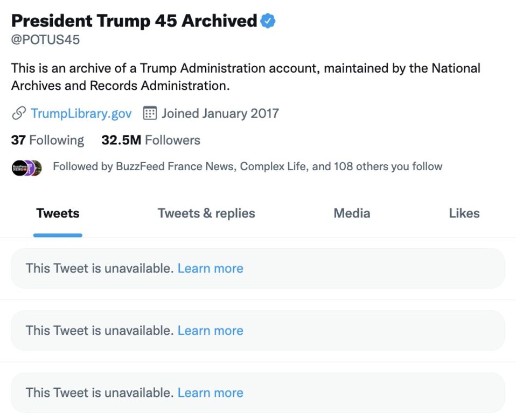516x420 pixels.
Task: Switch to the Tweets tab
Action: (58, 213)
